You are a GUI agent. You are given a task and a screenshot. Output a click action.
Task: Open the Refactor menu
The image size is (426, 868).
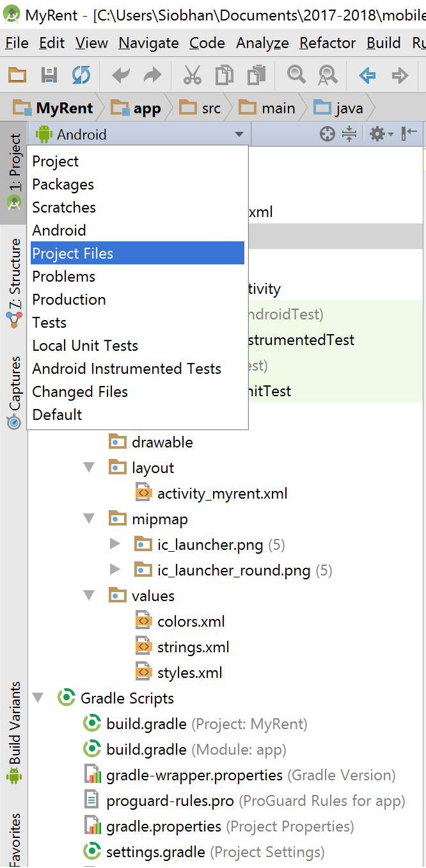tap(327, 43)
